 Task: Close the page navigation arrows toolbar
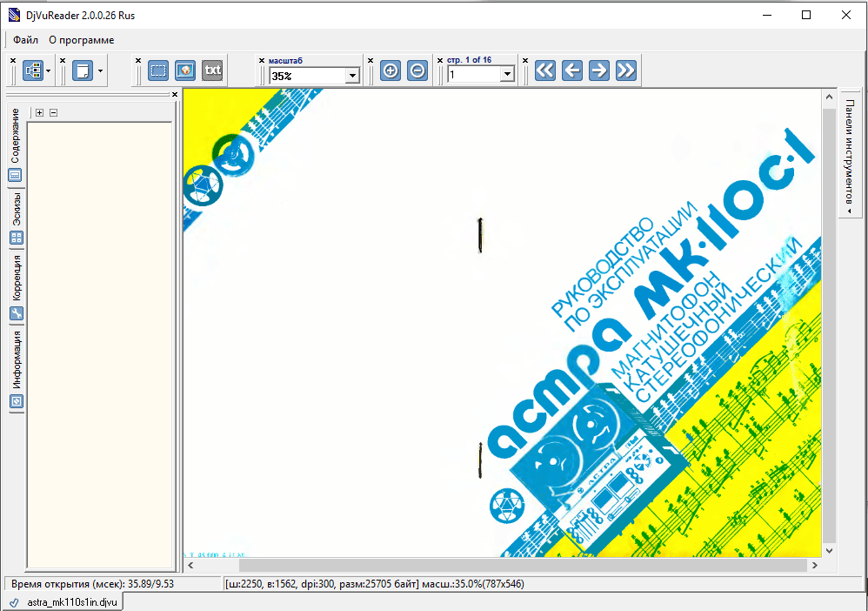click(525, 60)
